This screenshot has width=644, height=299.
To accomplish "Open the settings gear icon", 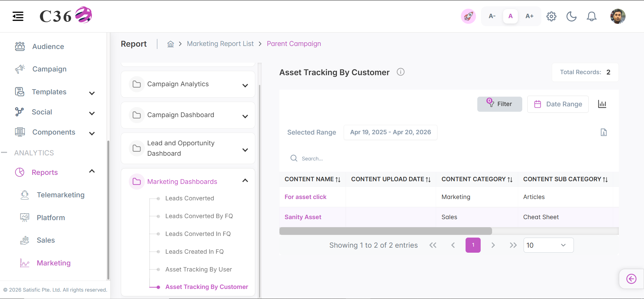I will pyautogui.click(x=551, y=16).
